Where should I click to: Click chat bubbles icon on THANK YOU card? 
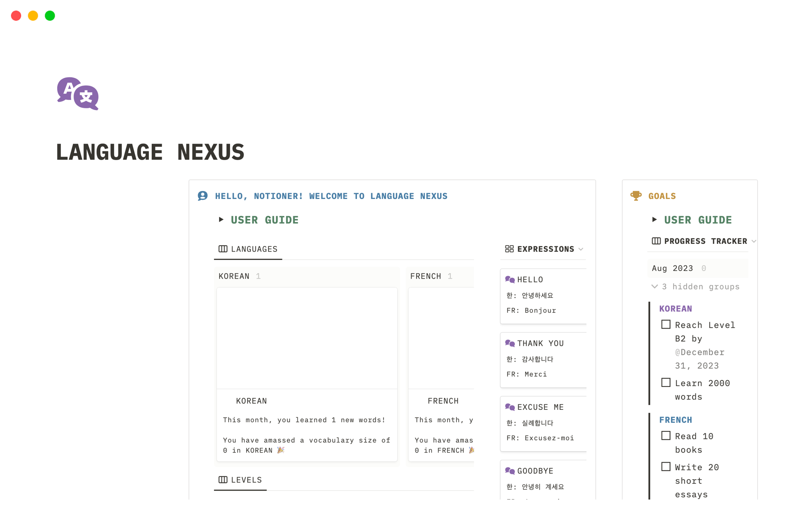510,343
